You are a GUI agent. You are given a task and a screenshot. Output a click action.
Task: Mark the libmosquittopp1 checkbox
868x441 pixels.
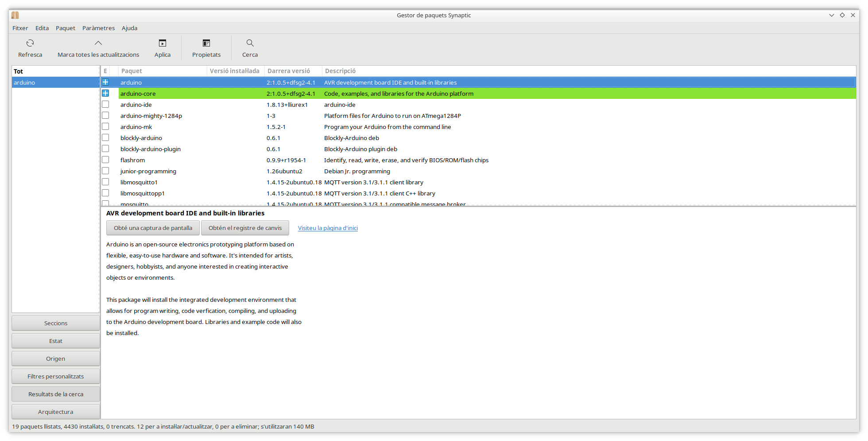pyautogui.click(x=105, y=193)
